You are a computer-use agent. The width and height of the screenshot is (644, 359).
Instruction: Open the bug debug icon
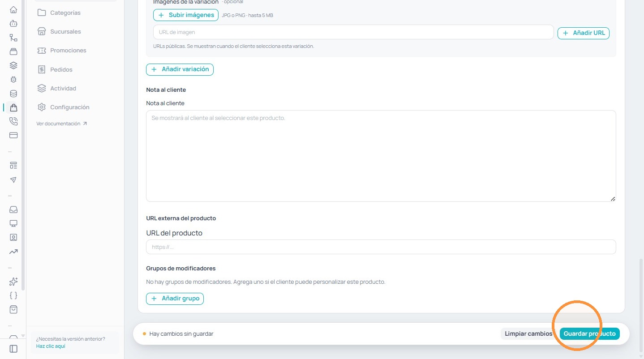13,79
